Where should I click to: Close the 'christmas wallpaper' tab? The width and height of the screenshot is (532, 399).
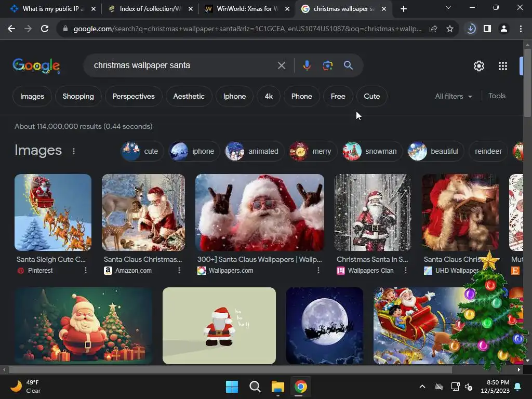coord(384,9)
